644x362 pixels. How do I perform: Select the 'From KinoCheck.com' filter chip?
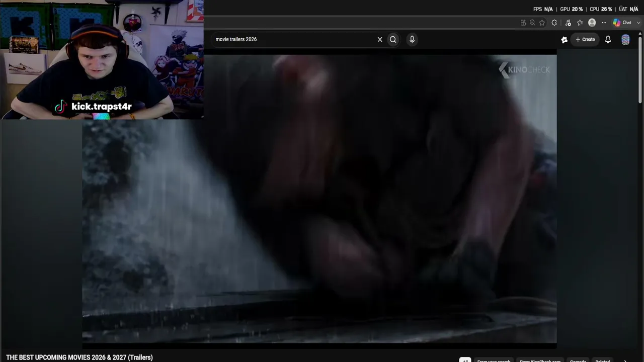[540, 360]
